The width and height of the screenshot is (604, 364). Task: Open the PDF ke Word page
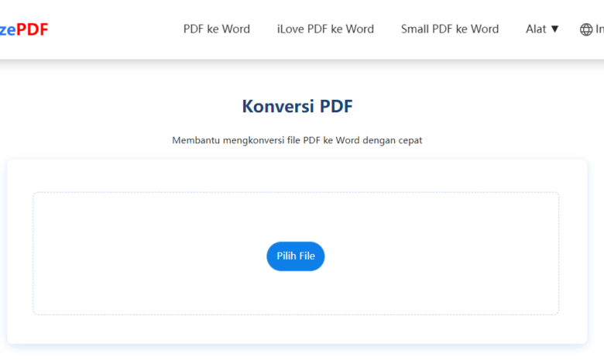tap(217, 29)
